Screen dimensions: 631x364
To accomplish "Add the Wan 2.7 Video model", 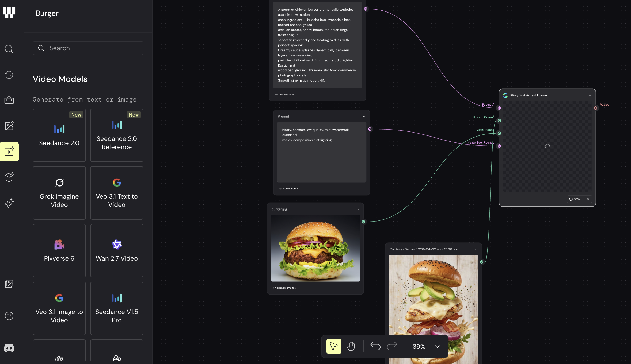I will click(117, 251).
